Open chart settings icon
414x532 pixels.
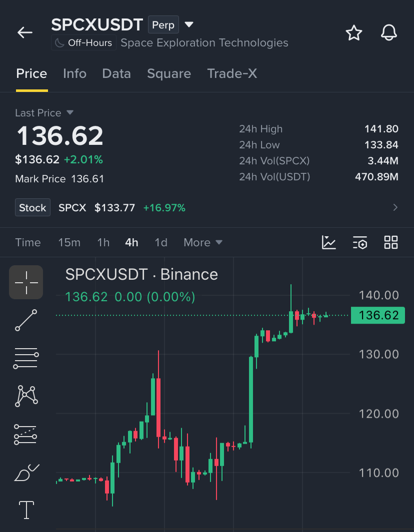360,243
